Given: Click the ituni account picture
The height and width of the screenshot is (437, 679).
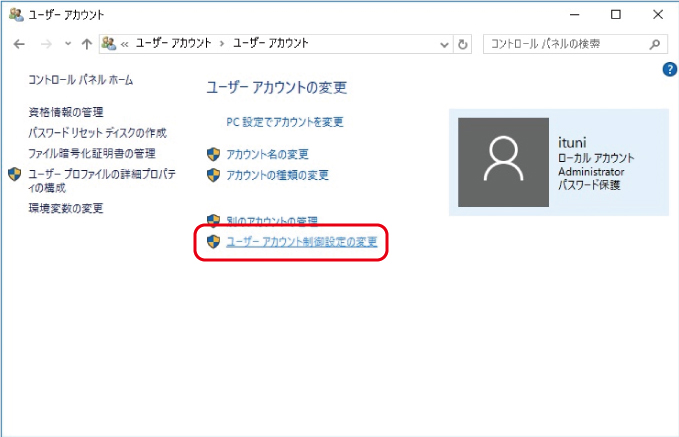Looking at the screenshot, I should point(503,162).
